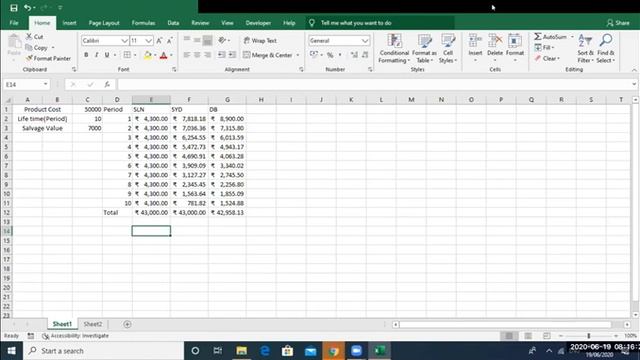Switch to Page Layout tab
The image size is (640, 360).
pyautogui.click(x=104, y=23)
